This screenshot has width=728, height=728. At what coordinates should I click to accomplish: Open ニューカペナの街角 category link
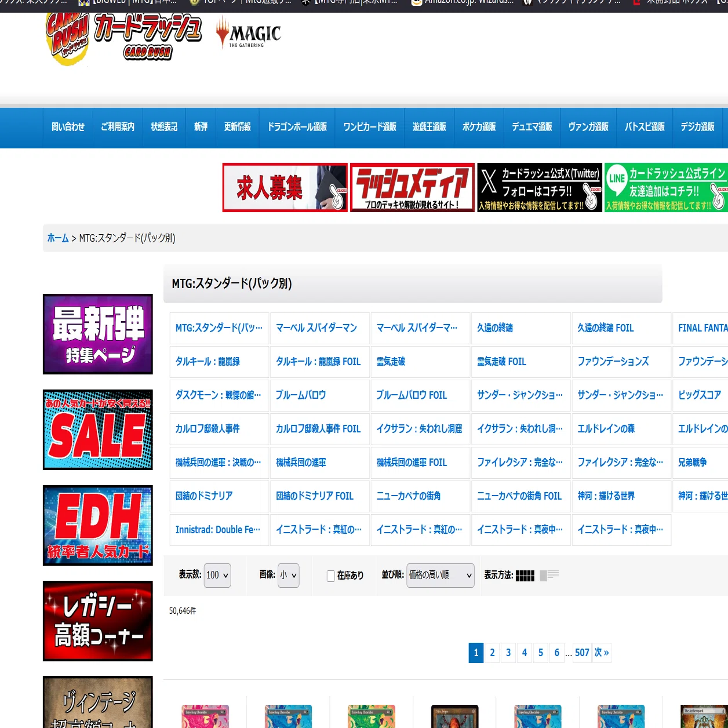pyautogui.click(x=420, y=496)
